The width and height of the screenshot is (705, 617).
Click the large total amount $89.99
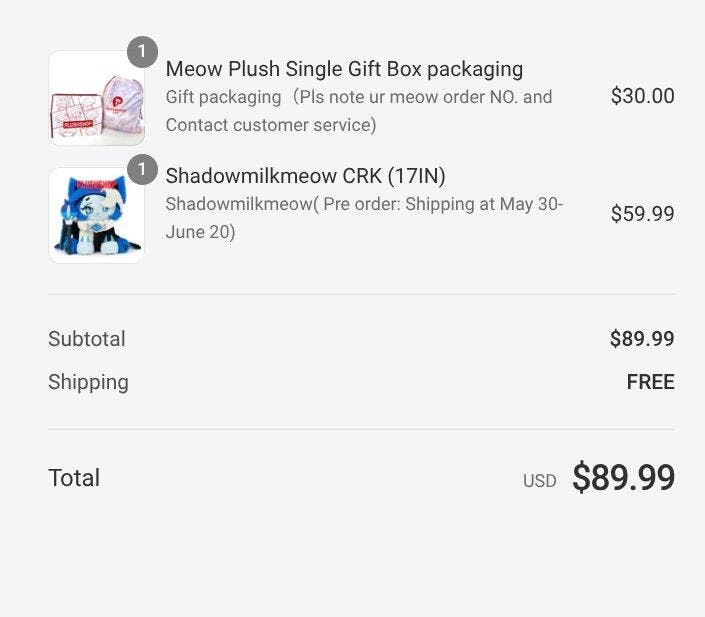tap(623, 478)
